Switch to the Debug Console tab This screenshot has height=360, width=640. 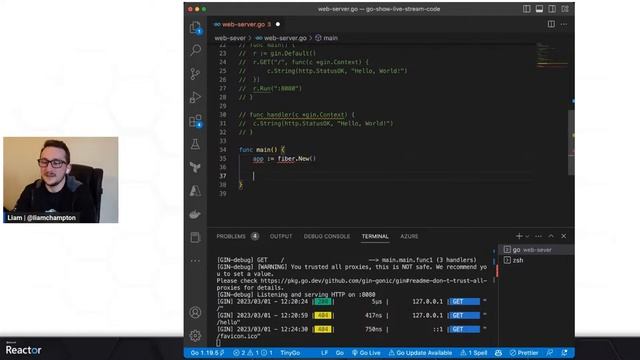pos(327,236)
